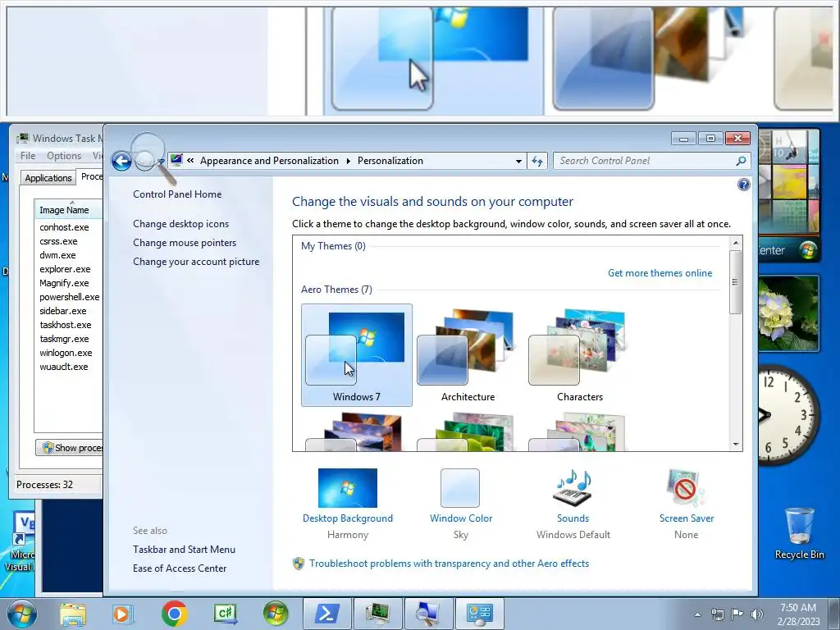Click Get more themes online
Viewport: 840px width, 630px height.
pos(660,273)
